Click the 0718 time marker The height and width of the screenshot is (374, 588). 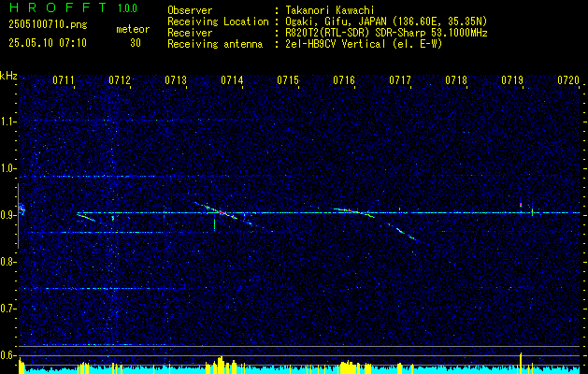click(x=456, y=79)
